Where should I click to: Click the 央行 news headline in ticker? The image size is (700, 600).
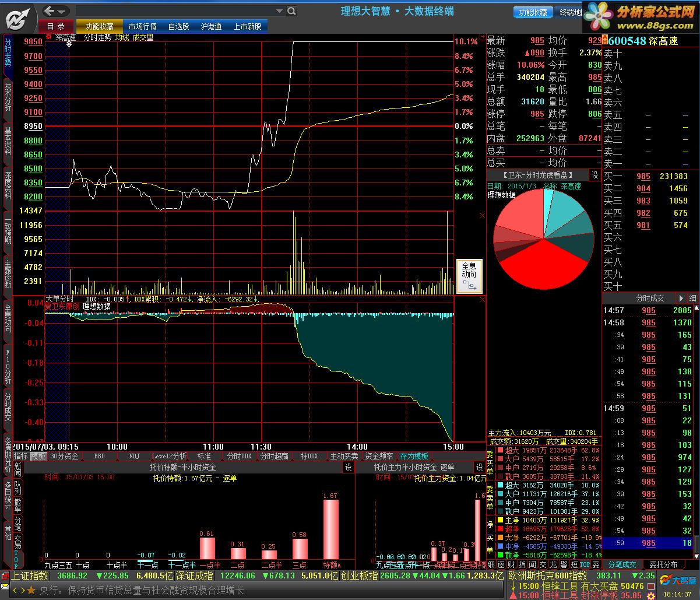142,591
